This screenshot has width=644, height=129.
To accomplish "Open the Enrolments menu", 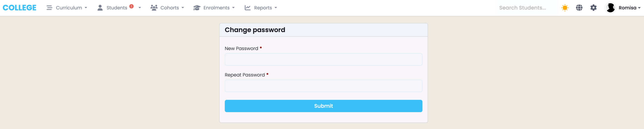I will pos(217,8).
